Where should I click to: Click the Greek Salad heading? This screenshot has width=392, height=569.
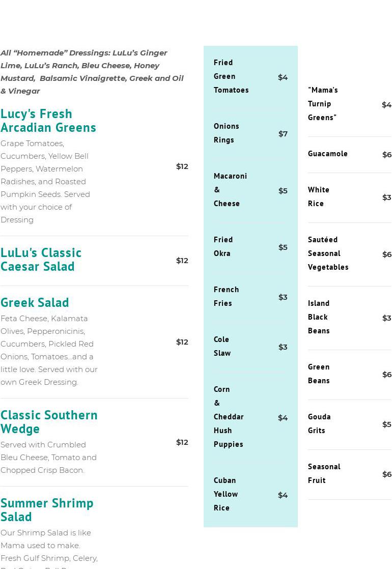pos(35,302)
